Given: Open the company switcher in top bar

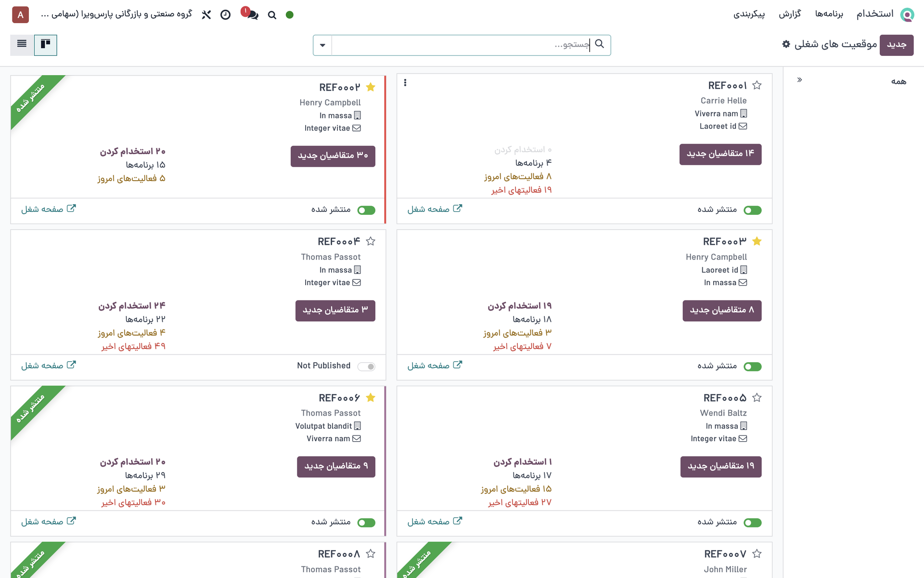Looking at the screenshot, I should click(116, 14).
